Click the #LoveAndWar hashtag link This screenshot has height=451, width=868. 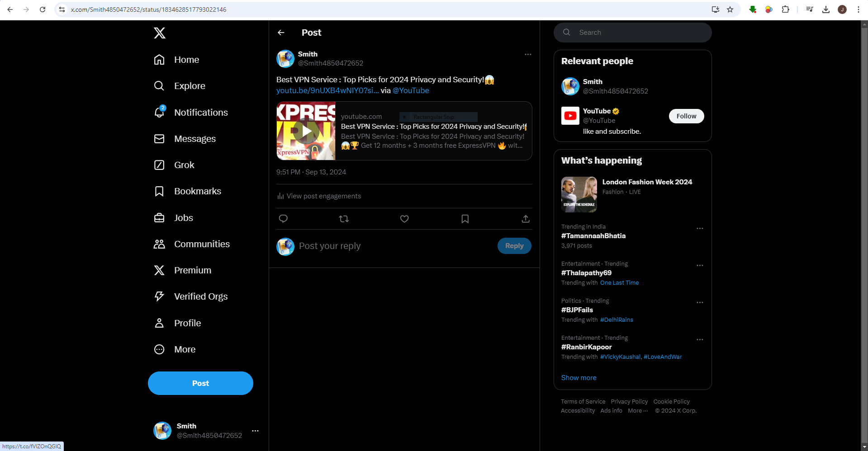(x=663, y=357)
